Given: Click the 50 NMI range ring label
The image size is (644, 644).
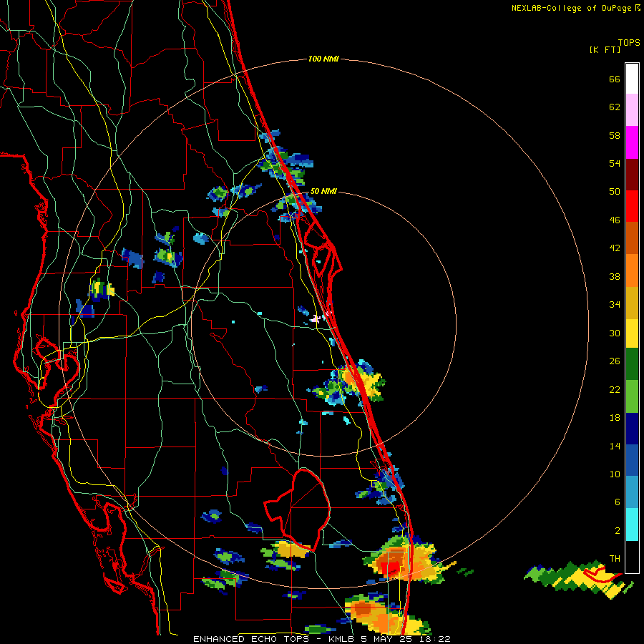Looking at the screenshot, I should (323, 191).
